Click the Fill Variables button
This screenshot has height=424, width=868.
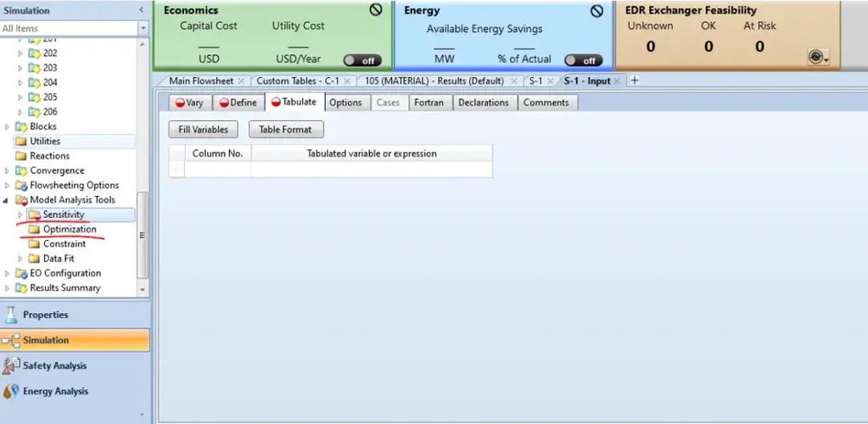coord(203,130)
